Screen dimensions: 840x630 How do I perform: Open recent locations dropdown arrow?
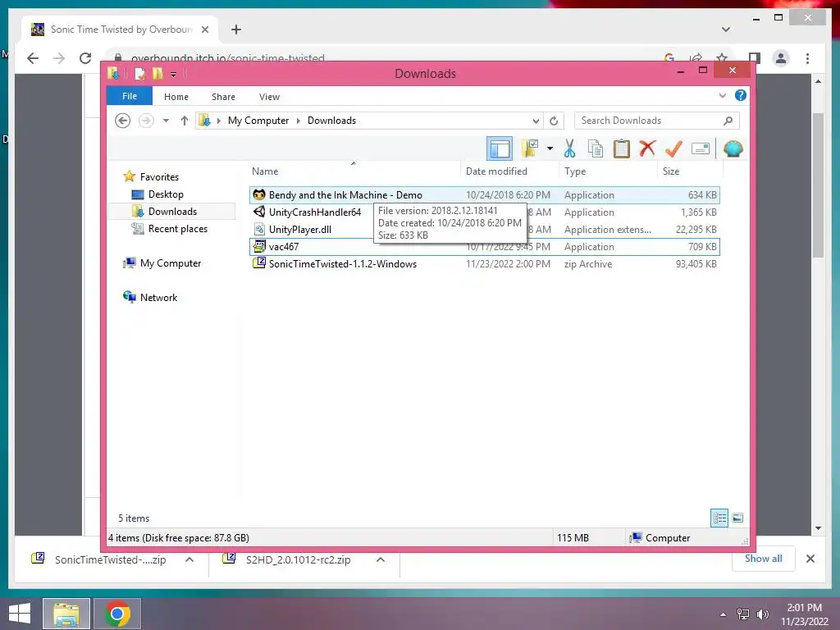point(166,121)
